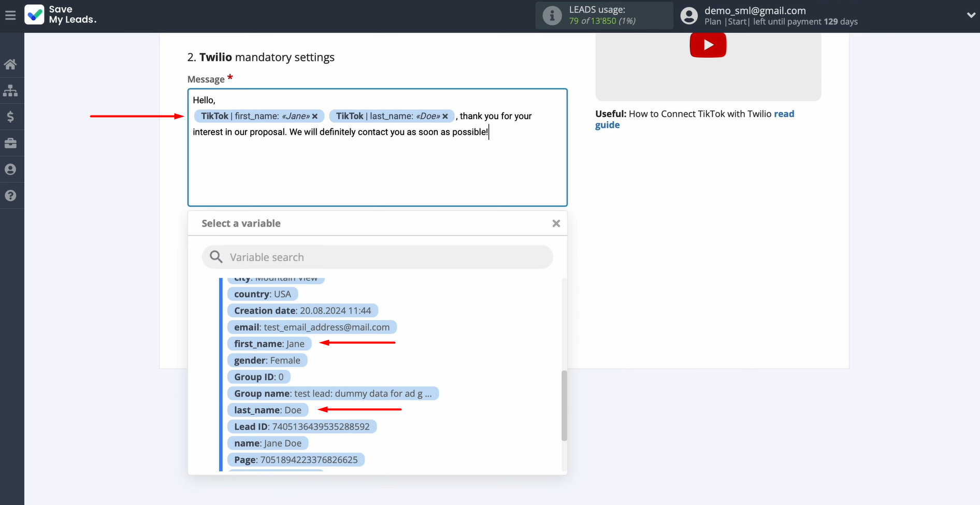Click inside the Message text area
980x505 pixels.
point(377,171)
